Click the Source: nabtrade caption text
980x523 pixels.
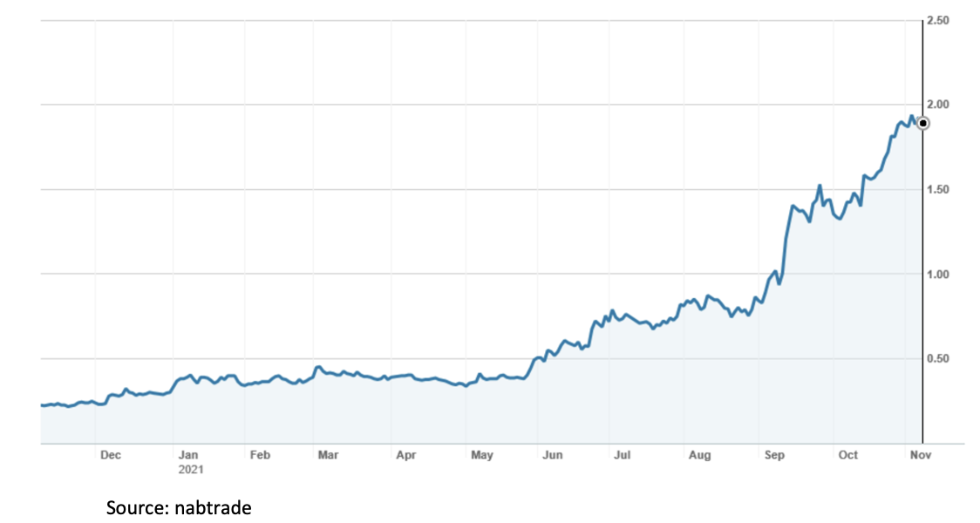[179, 506]
